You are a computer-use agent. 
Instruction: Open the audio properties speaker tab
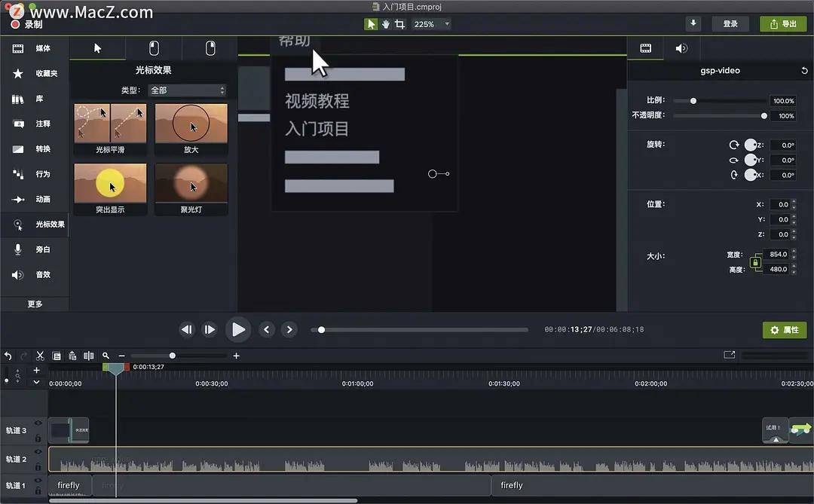(681, 48)
